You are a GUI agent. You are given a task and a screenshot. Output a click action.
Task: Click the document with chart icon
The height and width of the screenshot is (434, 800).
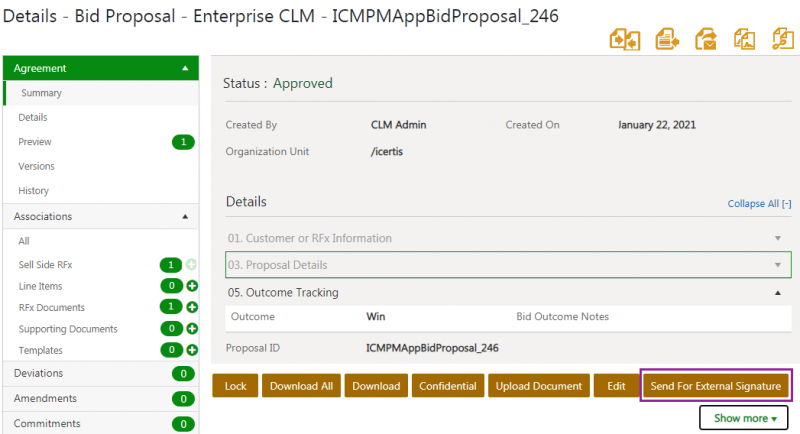click(744, 39)
